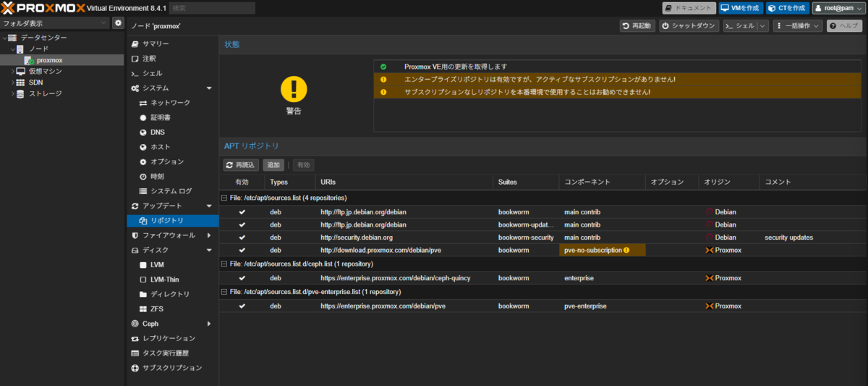Screen dimensions: 868x386
Task: Collapse the ceph.list file group
Action: click(224, 264)
